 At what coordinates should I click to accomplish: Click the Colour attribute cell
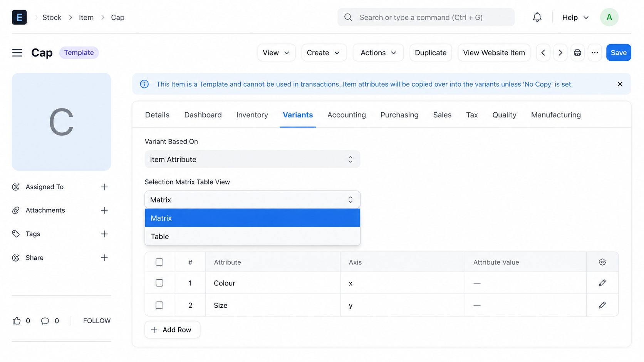[273, 283]
